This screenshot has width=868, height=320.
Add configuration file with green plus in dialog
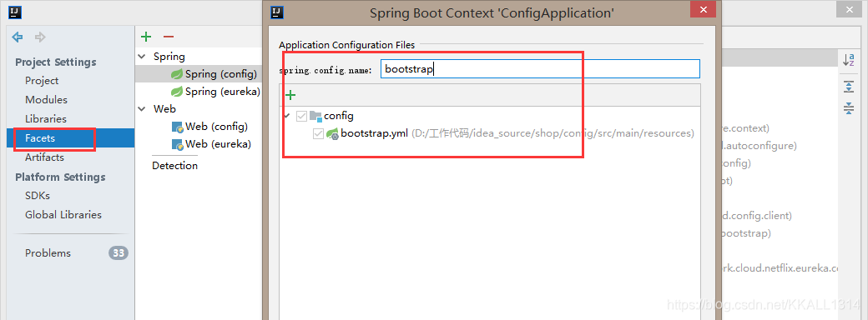(x=290, y=95)
